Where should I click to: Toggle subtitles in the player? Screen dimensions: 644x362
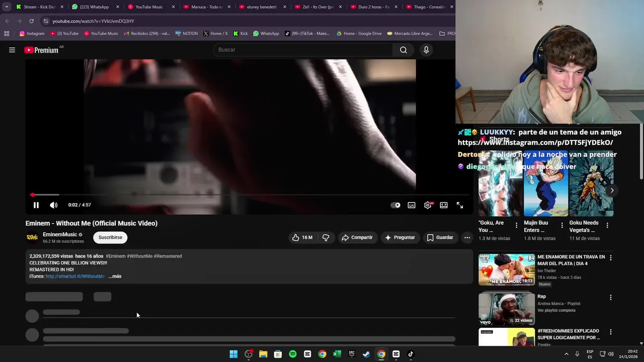(412, 205)
